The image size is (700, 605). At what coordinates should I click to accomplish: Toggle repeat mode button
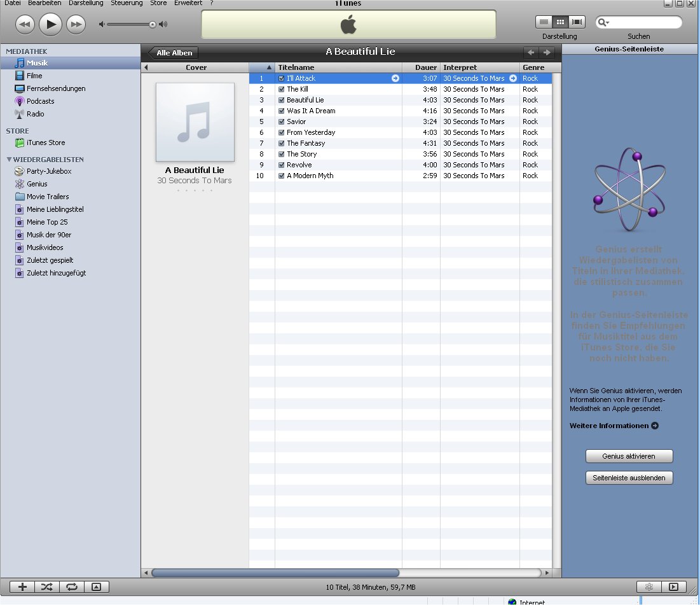tap(72, 587)
